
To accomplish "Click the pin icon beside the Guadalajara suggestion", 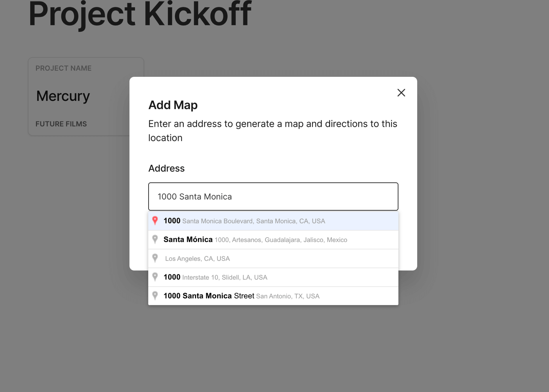I will (x=155, y=240).
